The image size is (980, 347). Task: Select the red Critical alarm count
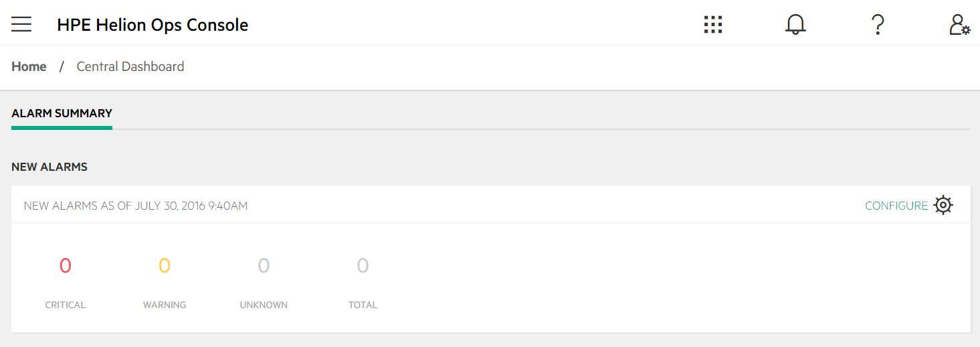point(65,266)
